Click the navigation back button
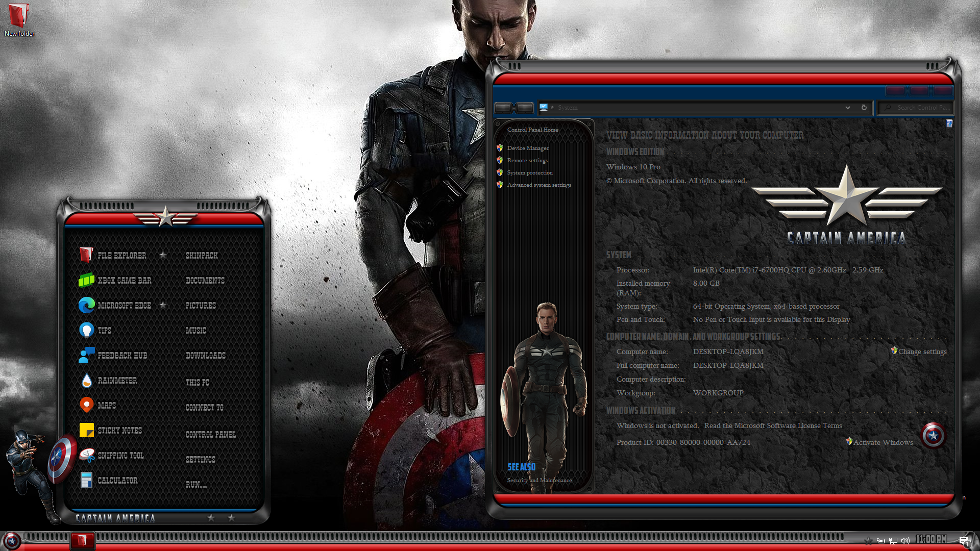Viewport: 980px width, 551px height. 503,108
